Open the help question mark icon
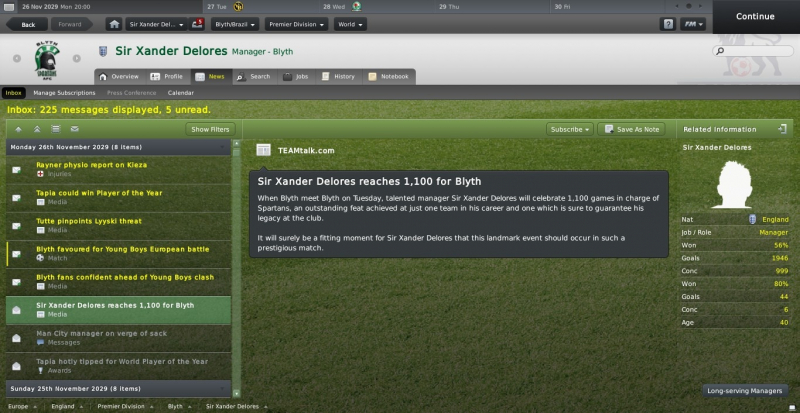 pos(668,24)
